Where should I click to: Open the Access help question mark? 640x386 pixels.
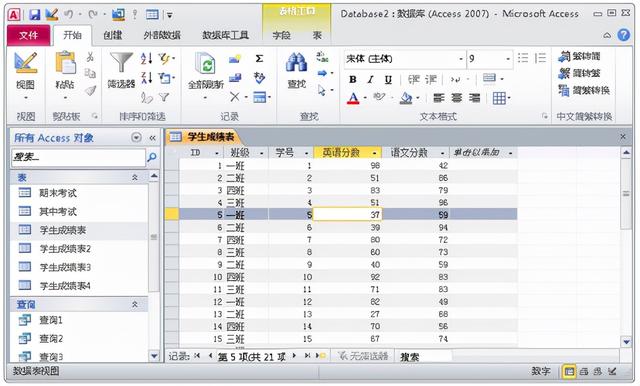[x=624, y=35]
